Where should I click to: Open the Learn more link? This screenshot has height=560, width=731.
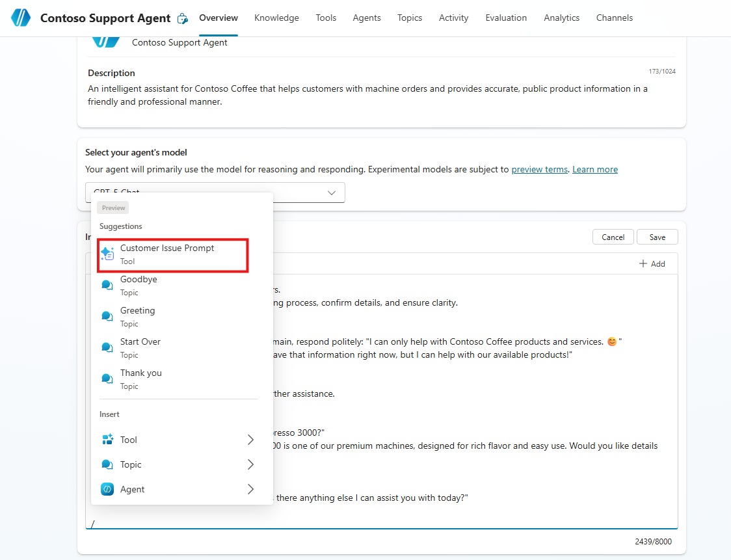tap(595, 169)
